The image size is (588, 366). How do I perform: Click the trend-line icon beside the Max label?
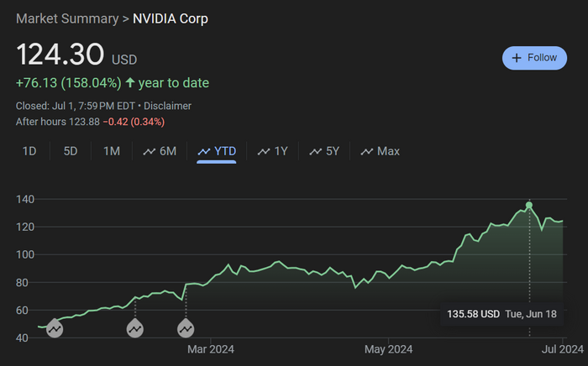pos(367,152)
